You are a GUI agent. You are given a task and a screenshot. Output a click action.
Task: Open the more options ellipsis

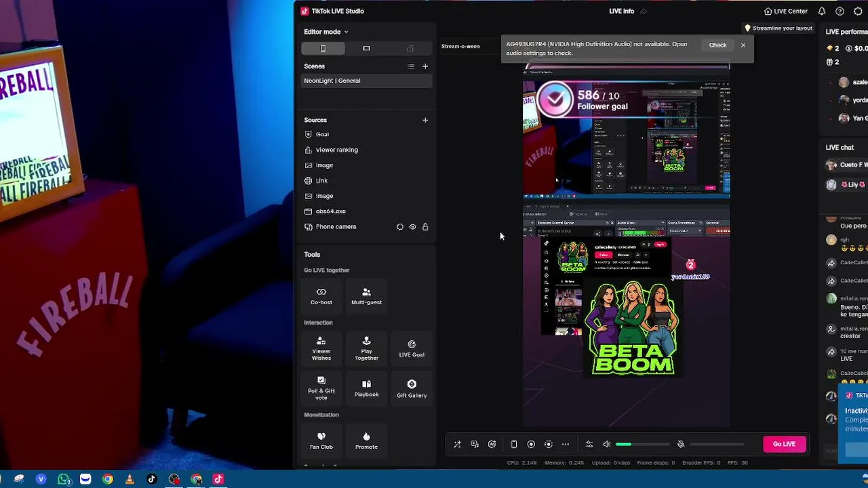pyautogui.click(x=566, y=445)
